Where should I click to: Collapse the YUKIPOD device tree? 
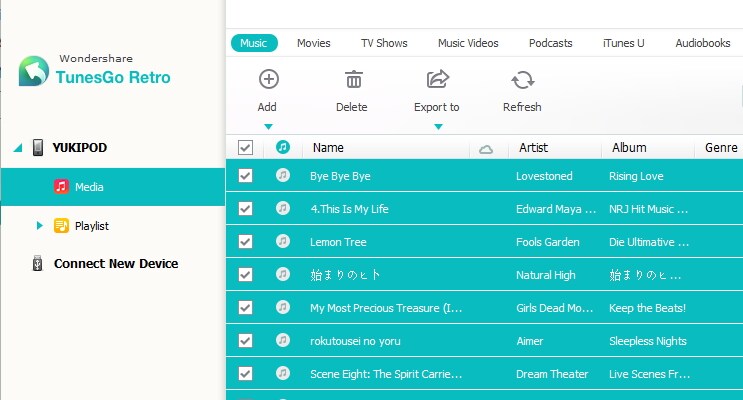18,148
